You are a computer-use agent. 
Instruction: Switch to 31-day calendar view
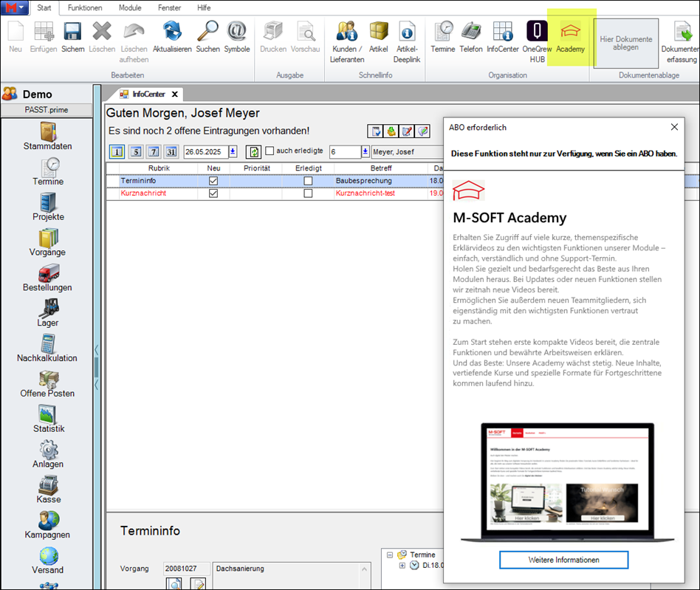point(171,151)
